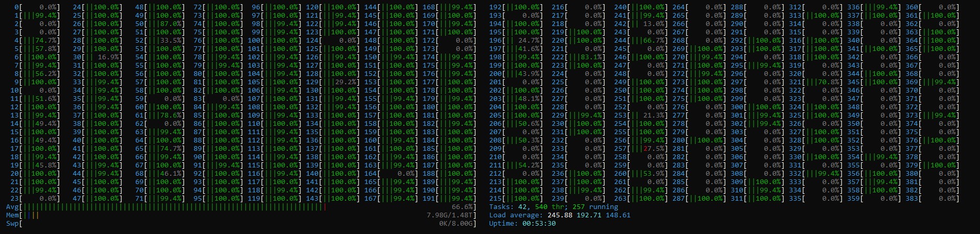Image resolution: width=980 pixels, height=234 pixels.
Task: Click idle CPU 360 meter at 0.0%
Action: point(933,7)
